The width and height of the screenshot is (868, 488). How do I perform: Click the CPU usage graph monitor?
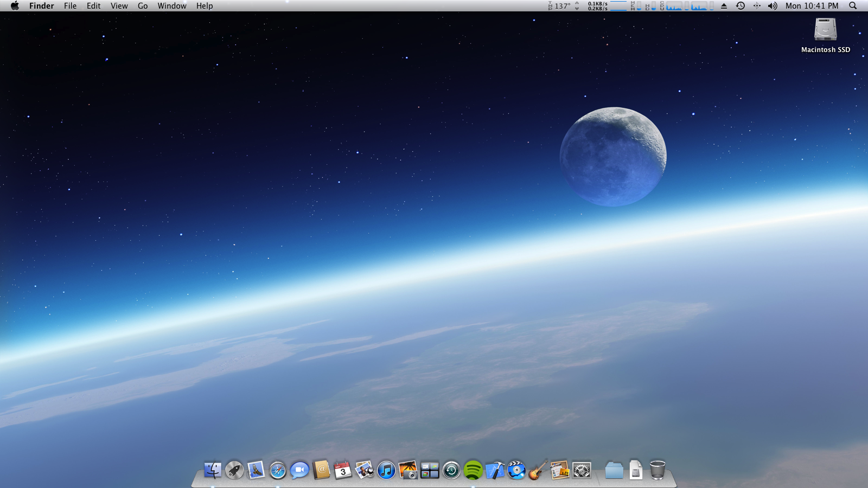pos(687,6)
